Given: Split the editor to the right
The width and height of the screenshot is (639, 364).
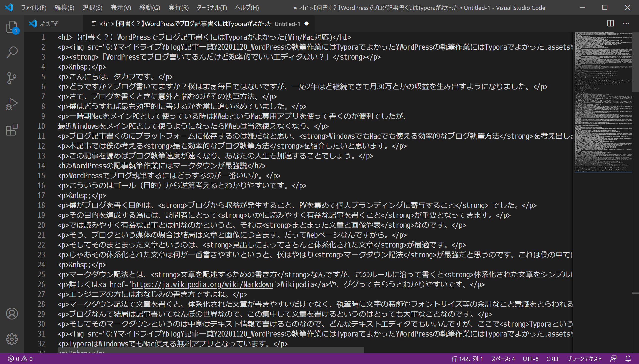Looking at the screenshot, I should (x=610, y=23).
